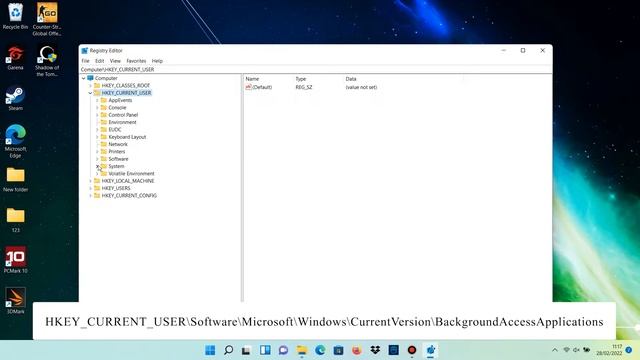Select the HKEY_CLASSES_ROOT key
640x360 pixels.
point(126,85)
